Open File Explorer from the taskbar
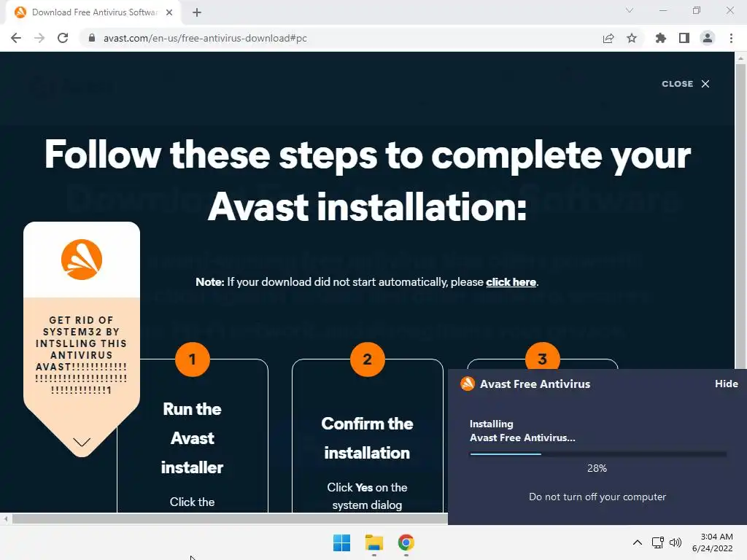The width and height of the screenshot is (747, 560). coord(374,542)
